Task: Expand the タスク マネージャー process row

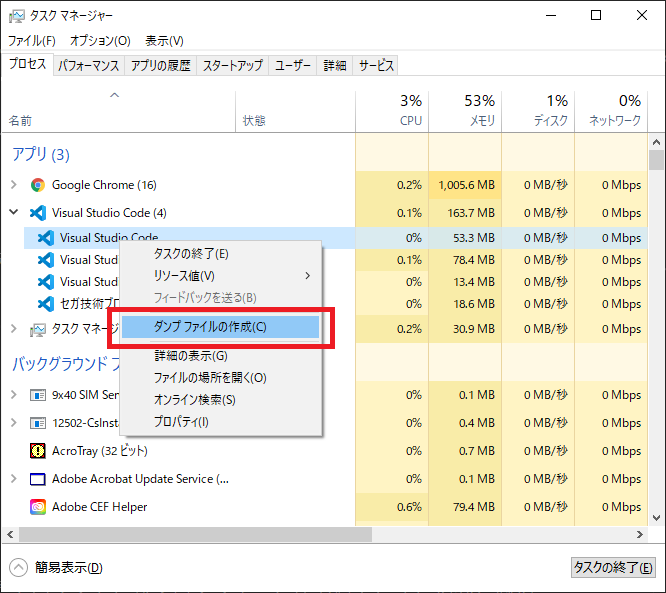Action: point(14,328)
